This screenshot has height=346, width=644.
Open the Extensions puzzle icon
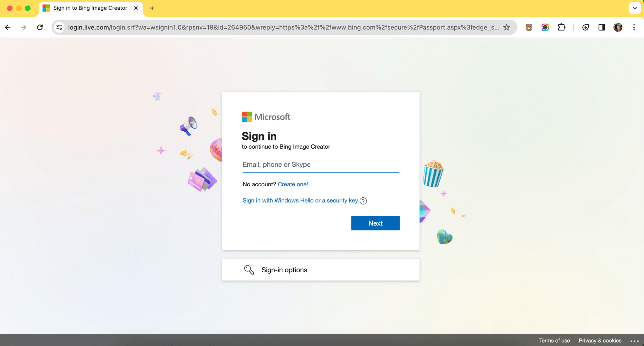562,27
